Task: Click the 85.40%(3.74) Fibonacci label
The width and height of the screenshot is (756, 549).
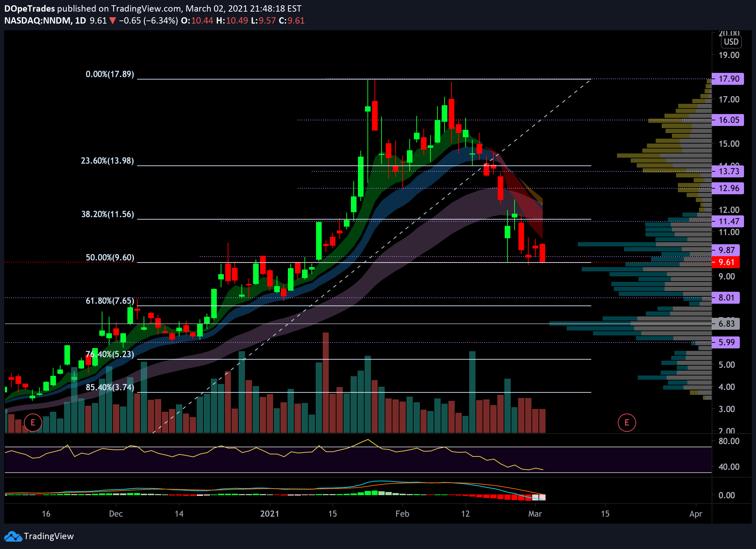Action: [110, 387]
